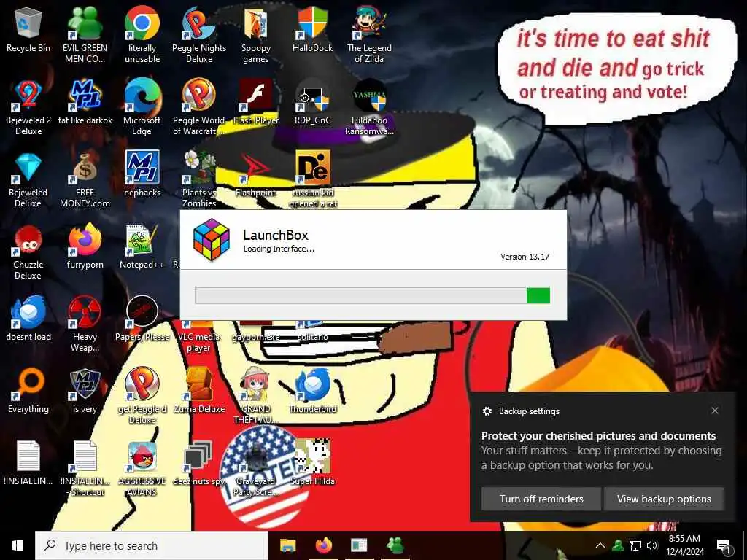
Task: Show hidden system tray icons
Action: pos(600,545)
